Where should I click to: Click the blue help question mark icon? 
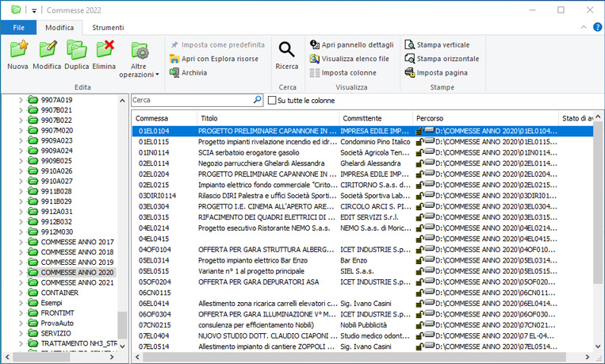pos(597,27)
